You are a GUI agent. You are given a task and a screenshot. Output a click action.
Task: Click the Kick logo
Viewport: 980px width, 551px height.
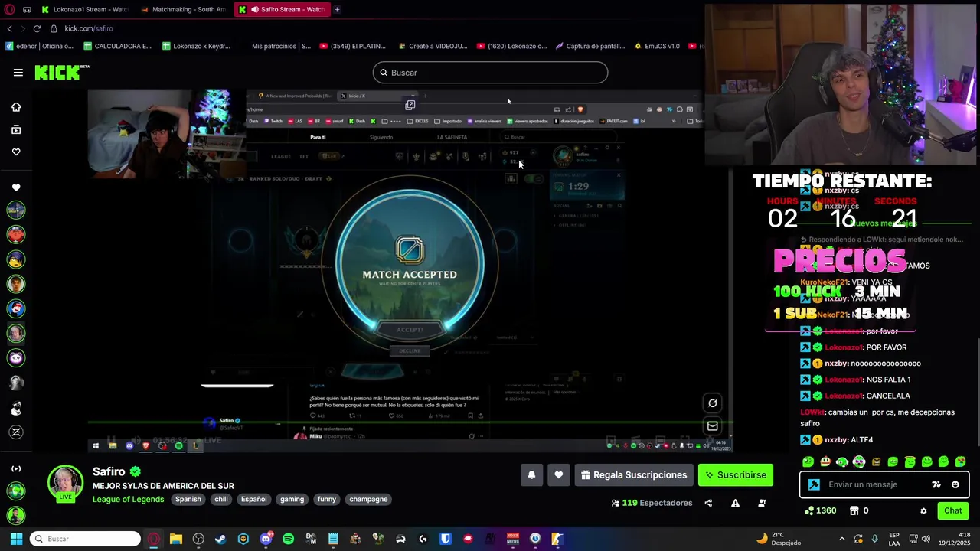61,72
